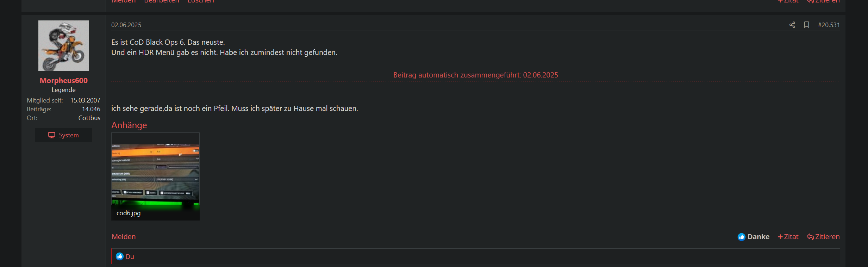Open the System specs panel
Viewport: 868px width, 267px height.
[x=63, y=135]
